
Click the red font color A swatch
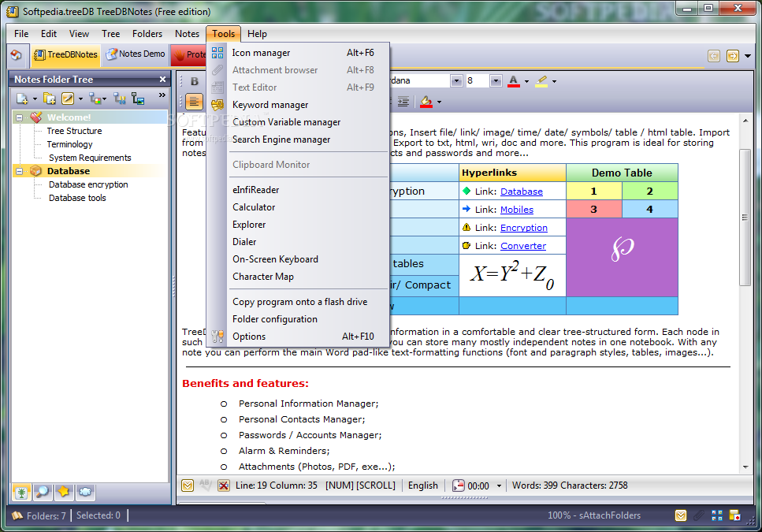pyautogui.click(x=513, y=81)
